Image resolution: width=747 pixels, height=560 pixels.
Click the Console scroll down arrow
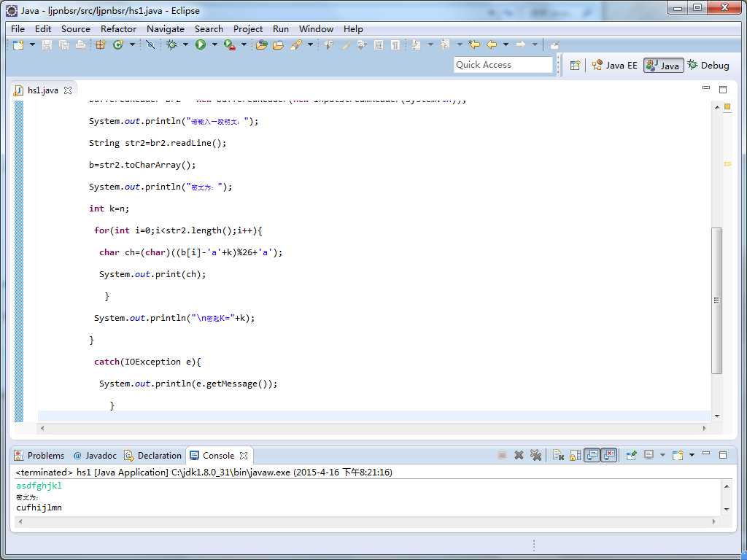click(727, 509)
